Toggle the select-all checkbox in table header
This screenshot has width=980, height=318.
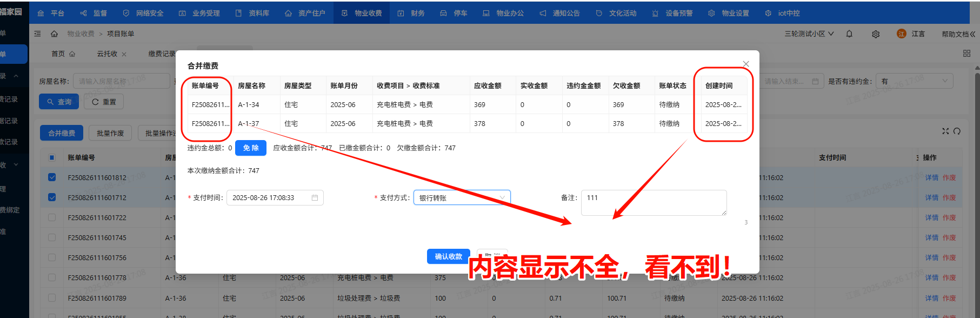52,157
